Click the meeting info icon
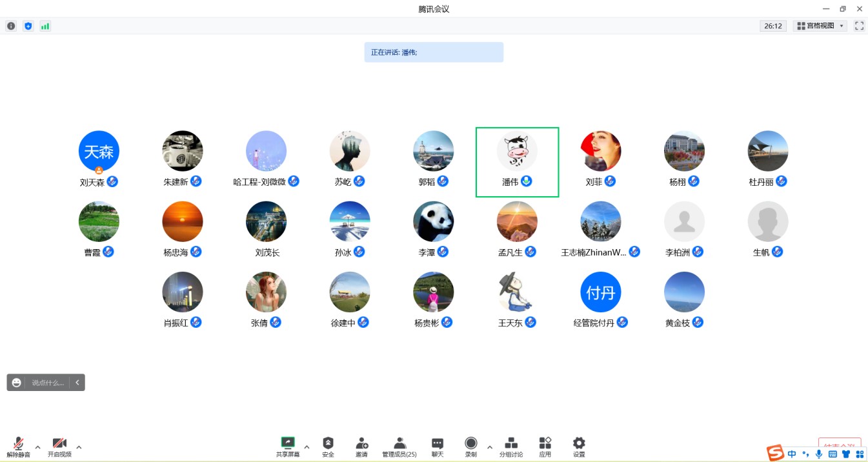 point(11,26)
